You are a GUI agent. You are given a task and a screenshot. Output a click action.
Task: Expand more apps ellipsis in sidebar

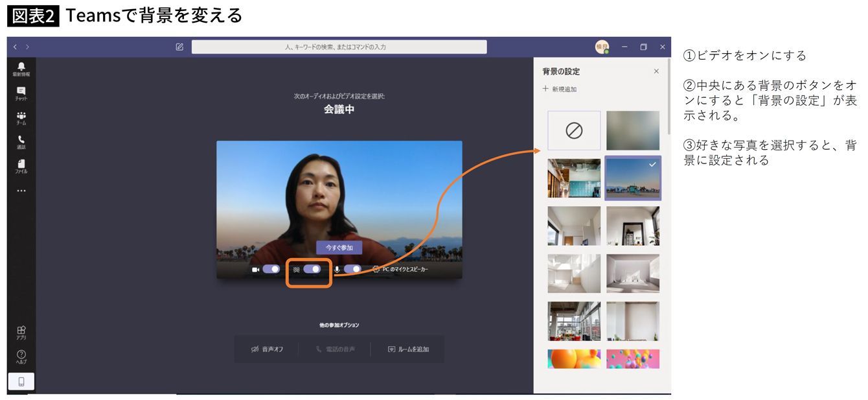[x=21, y=191]
